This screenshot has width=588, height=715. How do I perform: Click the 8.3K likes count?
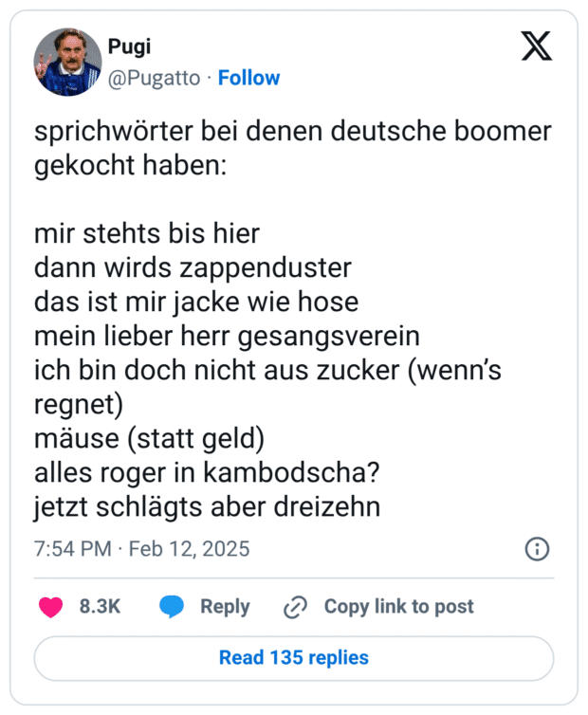click(100, 607)
